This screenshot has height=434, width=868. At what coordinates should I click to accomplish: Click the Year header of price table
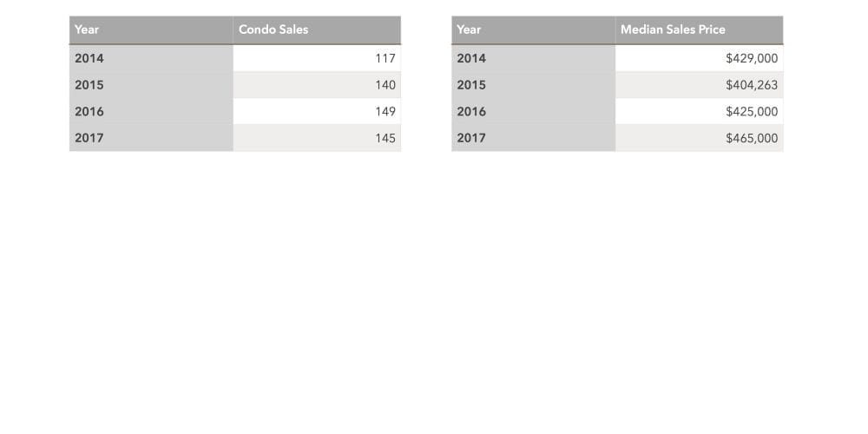(x=534, y=30)
